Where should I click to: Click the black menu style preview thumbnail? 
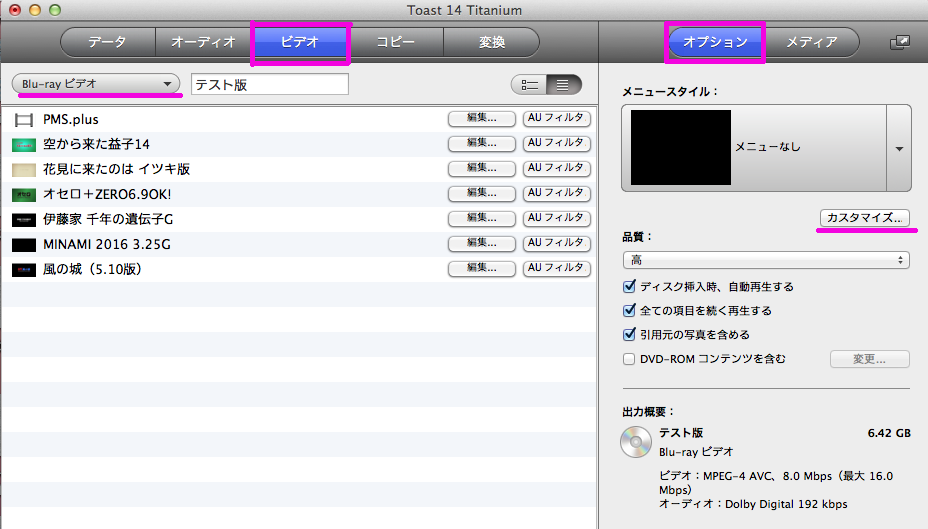[x=681, y=147]
